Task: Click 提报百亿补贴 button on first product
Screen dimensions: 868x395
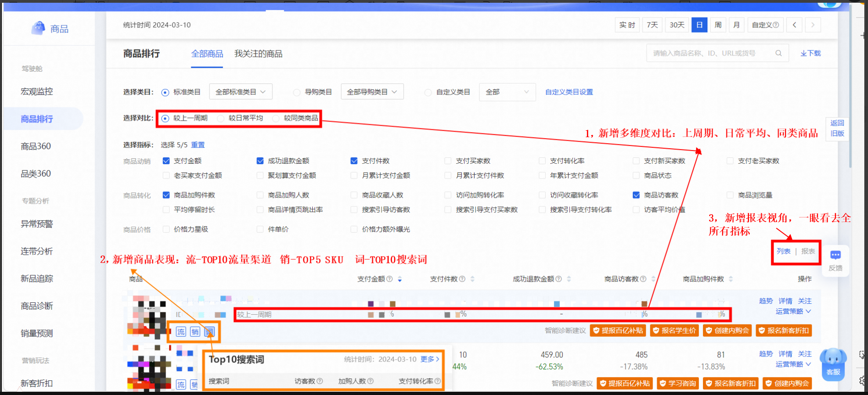Action: pos(618,330)
